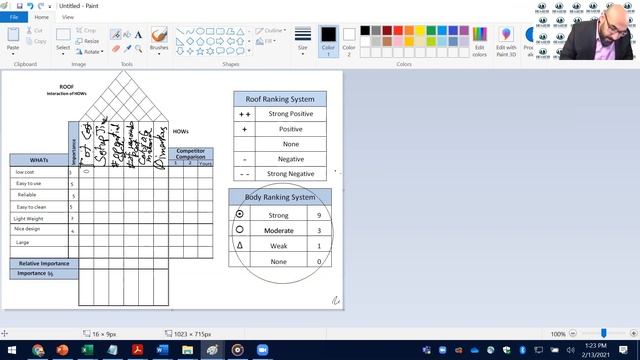Click the zoom in plus button
Image resolution: width=640 pixels, height=360 pixels.
(633, 333)
